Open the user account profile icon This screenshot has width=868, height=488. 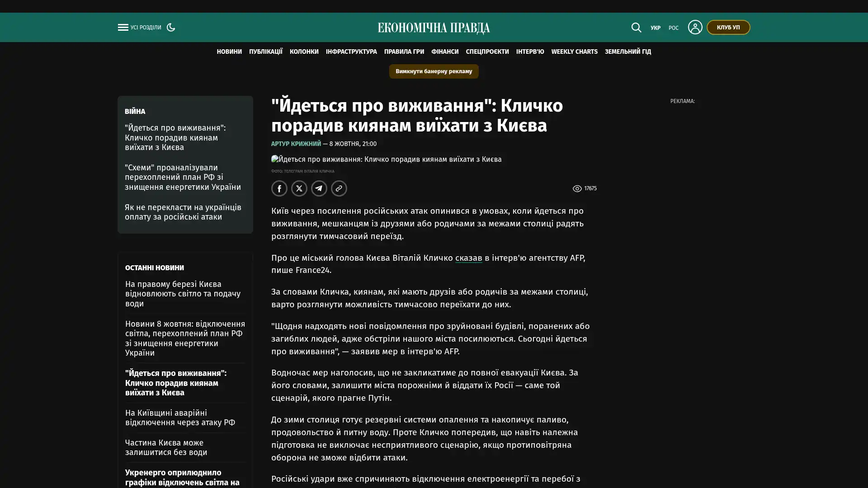[695, 27]
